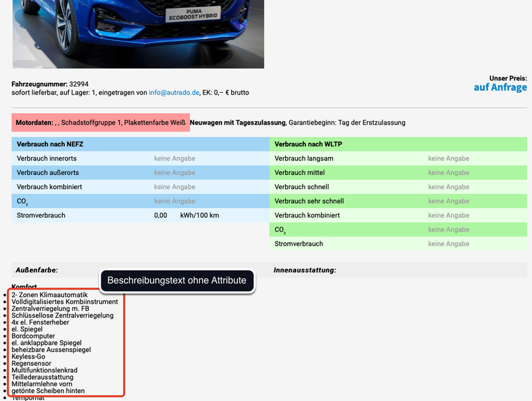Open the info@autrado.de email link

[174, 93]
